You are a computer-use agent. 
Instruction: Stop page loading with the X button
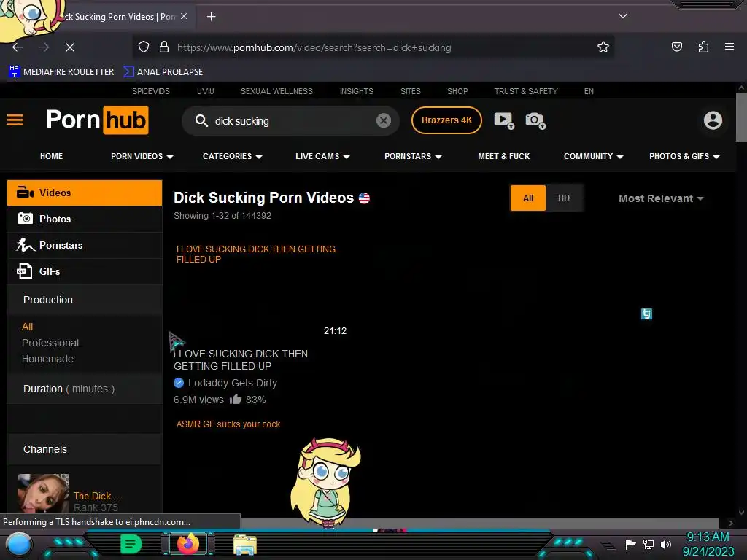tap(70, 47)
